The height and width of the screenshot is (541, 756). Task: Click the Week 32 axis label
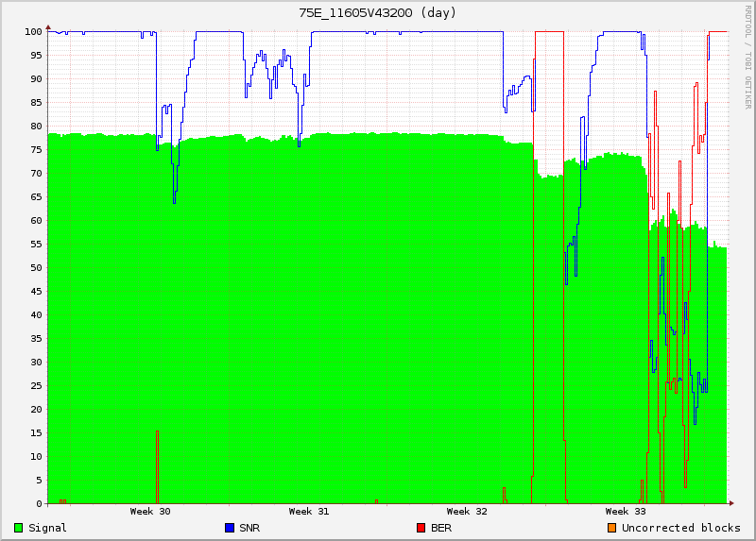[x=467, y=512]
